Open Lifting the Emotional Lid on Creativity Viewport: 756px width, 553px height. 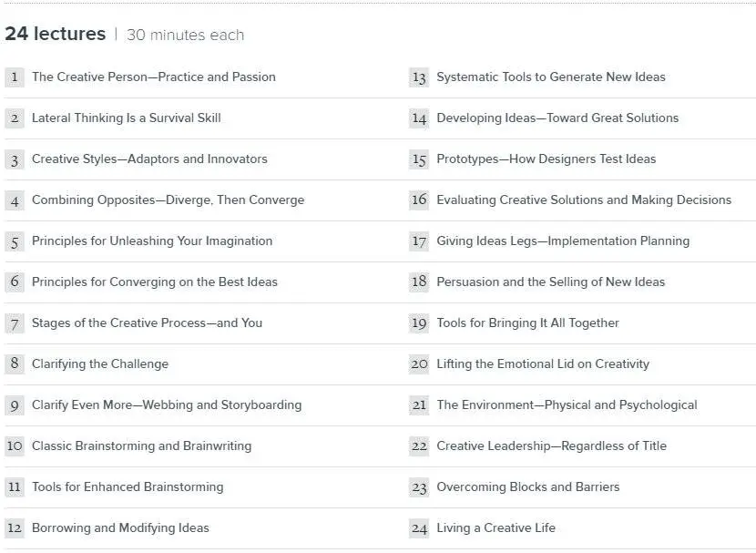[x=543, y=364]
